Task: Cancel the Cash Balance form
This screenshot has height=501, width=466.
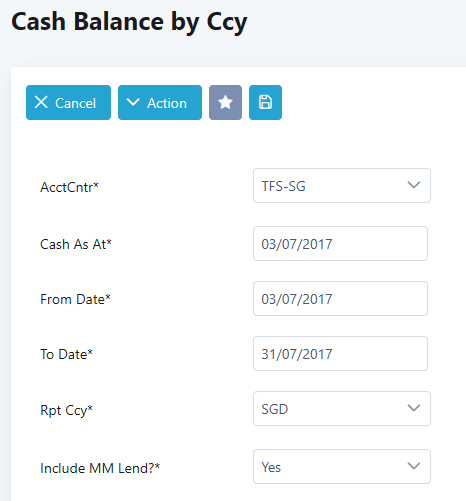Action: click(x=68, y=102)
